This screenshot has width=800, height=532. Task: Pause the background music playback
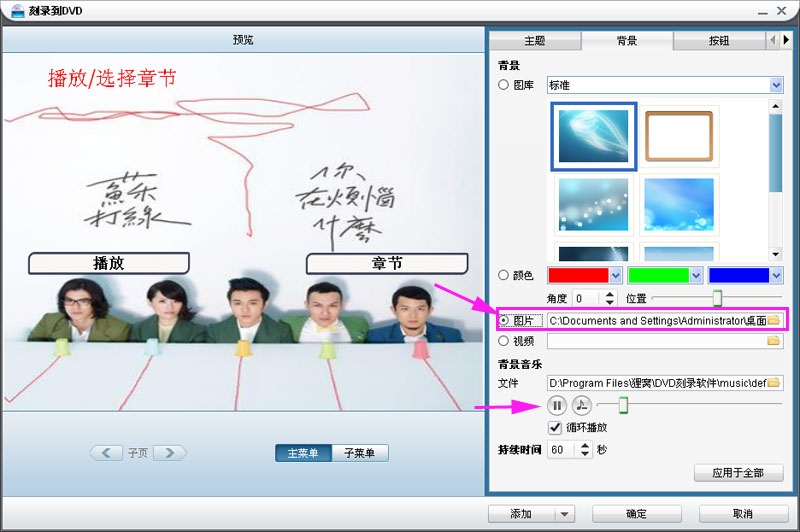[x=557, y=406]
